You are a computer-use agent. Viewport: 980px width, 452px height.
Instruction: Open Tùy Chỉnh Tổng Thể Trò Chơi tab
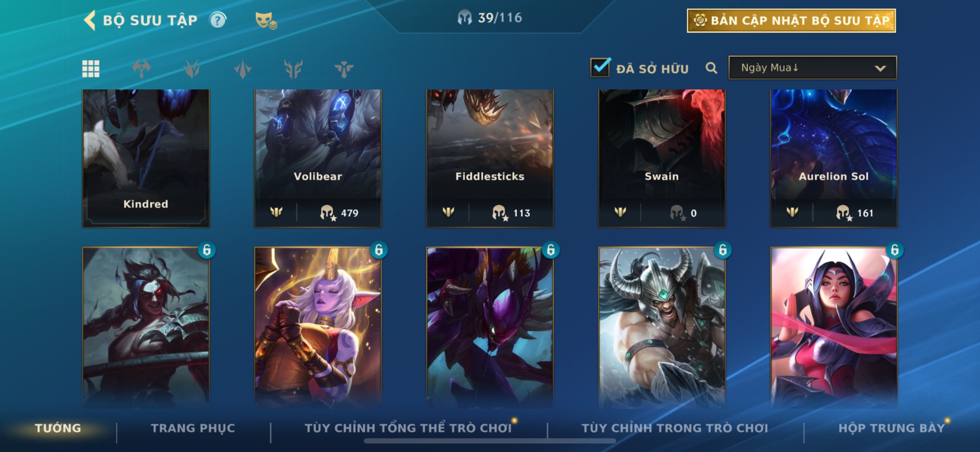(x=408, y=428)
